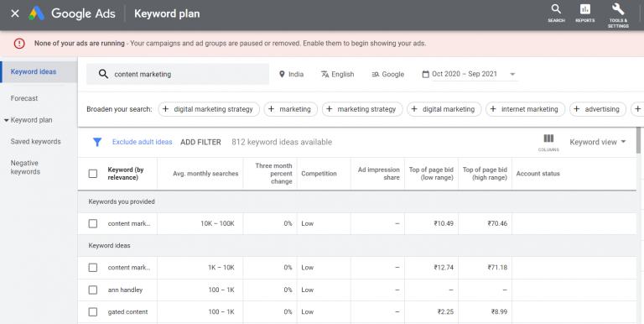Add digital marketing broaden chip
The width and height of the screenshot is (644, 324).
444,109
